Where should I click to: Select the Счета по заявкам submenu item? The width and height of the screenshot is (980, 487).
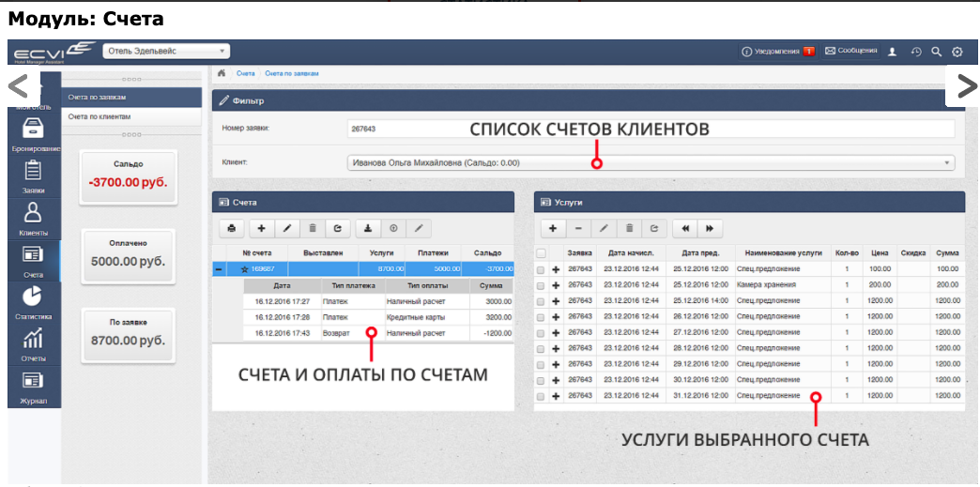coord(131,98)
